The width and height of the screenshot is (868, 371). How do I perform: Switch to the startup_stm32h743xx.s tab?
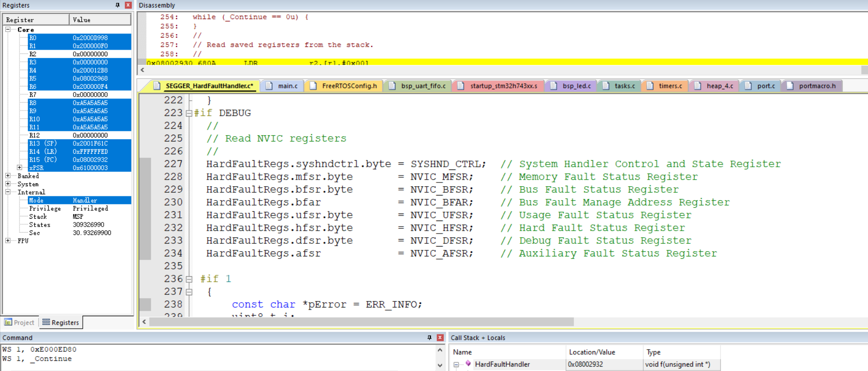(x=498, y=86)
